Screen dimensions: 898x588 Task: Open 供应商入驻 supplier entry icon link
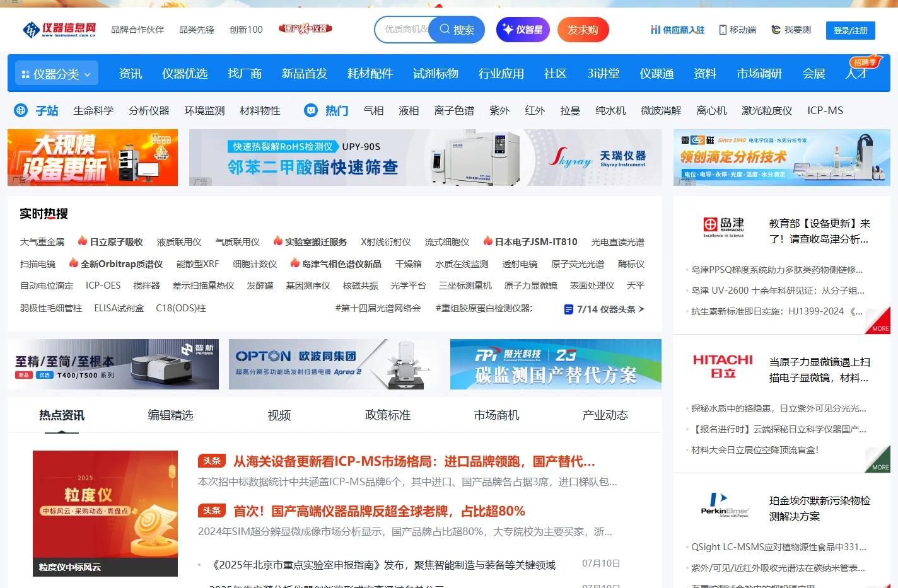[678, 30]
